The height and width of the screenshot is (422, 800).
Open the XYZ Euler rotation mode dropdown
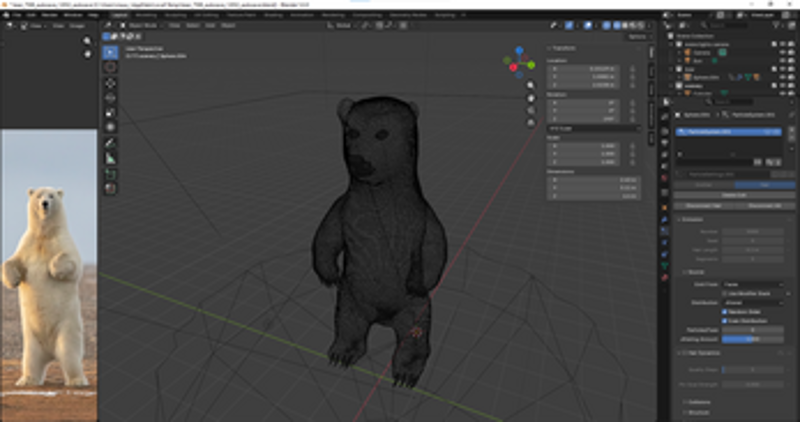594,129
